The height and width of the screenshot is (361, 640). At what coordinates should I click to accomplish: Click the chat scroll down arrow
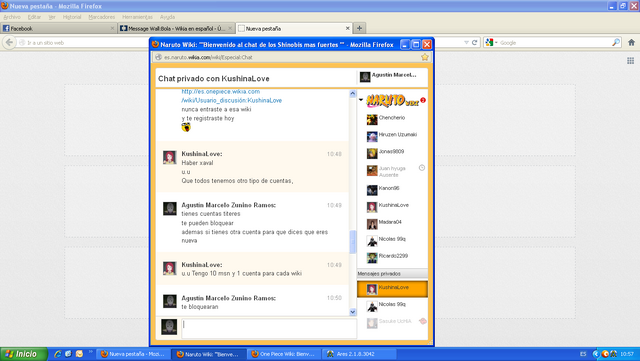(x=353, y=312)
